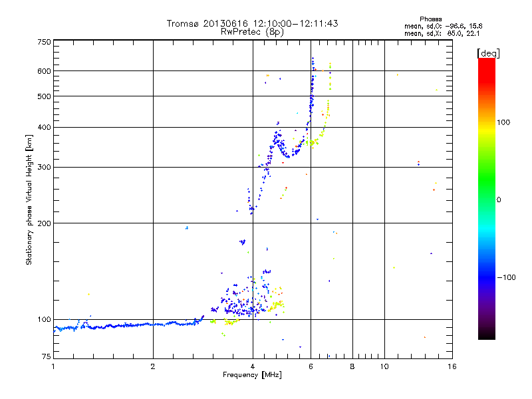Viewport: 532px width, 399px height.
Task: Click the x-axis tick label '10'
Action: pyautogui.click(x=384, y=366)
